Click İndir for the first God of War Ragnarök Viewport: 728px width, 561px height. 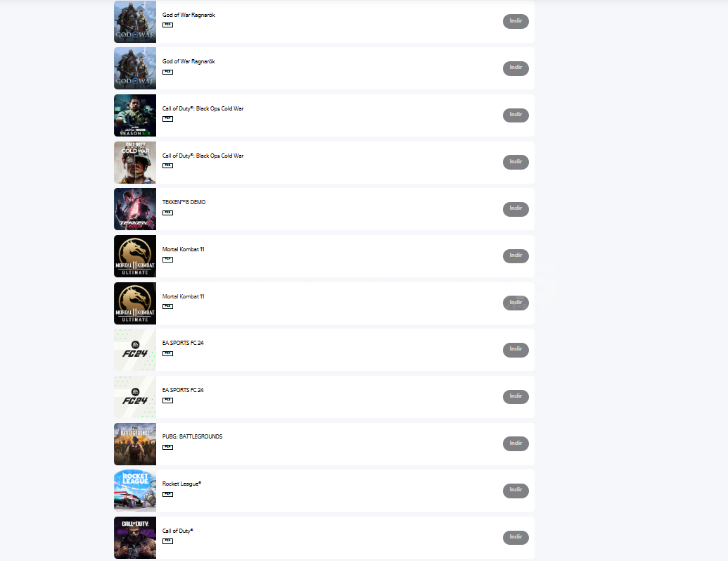click(516, 21)
